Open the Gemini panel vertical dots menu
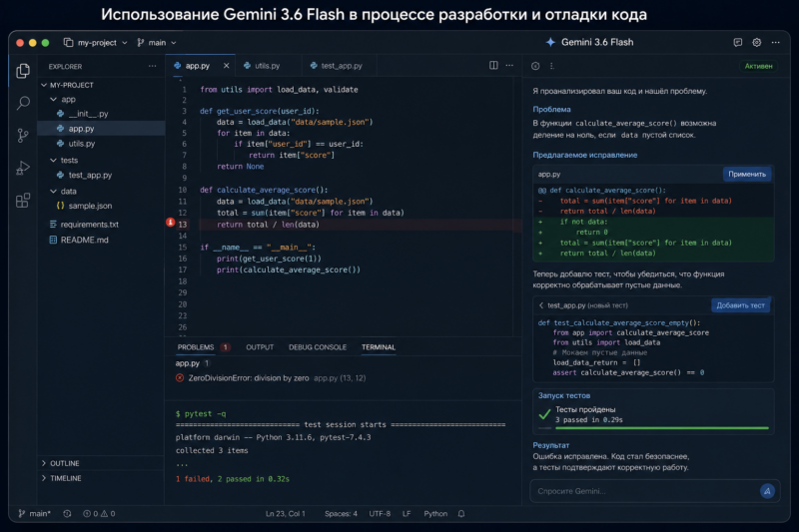799x532 pixels. click(x=552, y=66)
